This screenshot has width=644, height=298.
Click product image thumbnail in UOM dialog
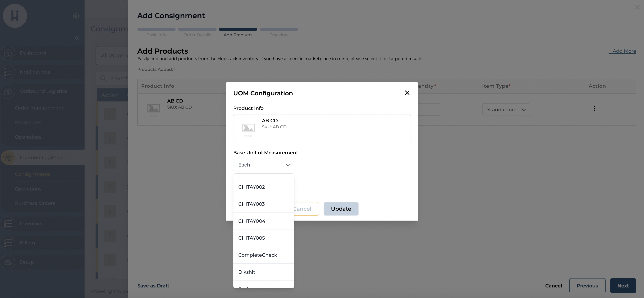pos(248,129)
